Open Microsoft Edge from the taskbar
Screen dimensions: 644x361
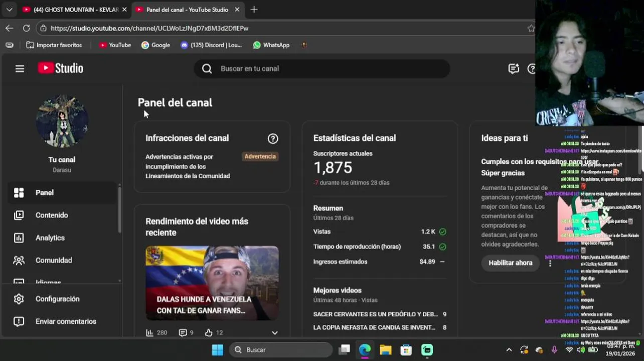tap(365, 349)
